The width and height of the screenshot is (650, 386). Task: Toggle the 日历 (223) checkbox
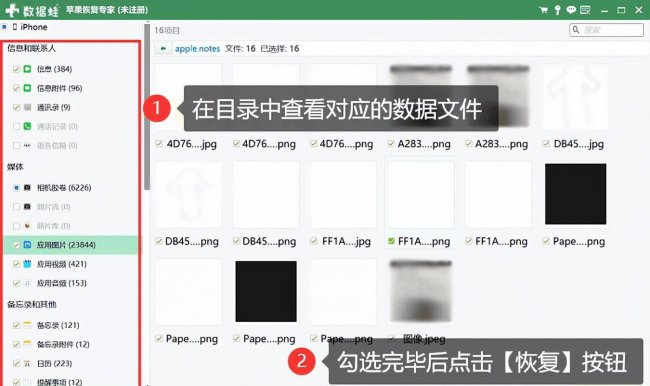pos(16,363)
